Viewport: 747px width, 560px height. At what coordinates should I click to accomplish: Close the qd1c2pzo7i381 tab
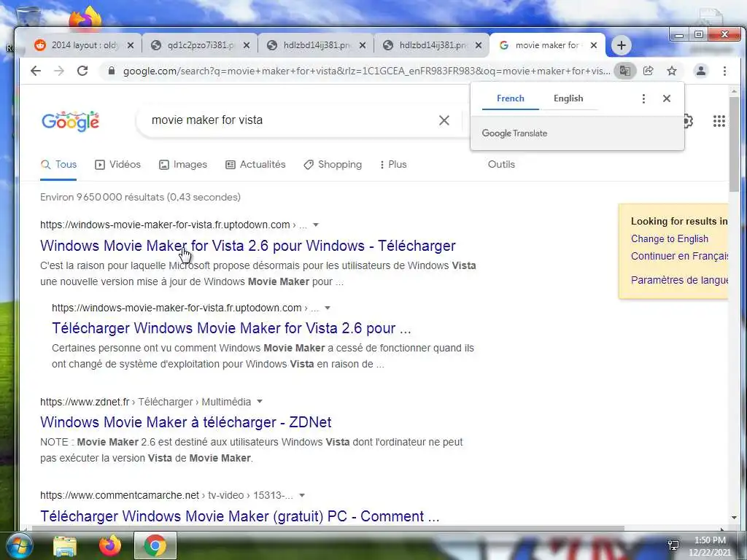coord(247,45)
